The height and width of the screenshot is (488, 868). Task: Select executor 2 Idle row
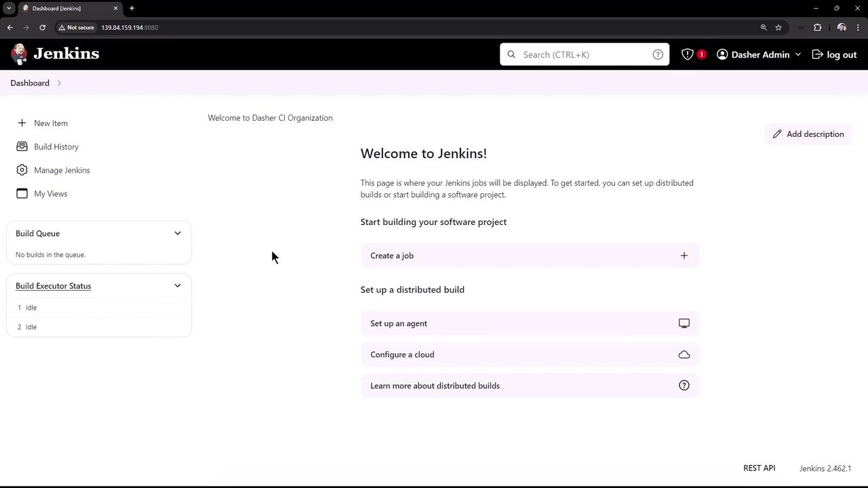[x=99, y=327]
